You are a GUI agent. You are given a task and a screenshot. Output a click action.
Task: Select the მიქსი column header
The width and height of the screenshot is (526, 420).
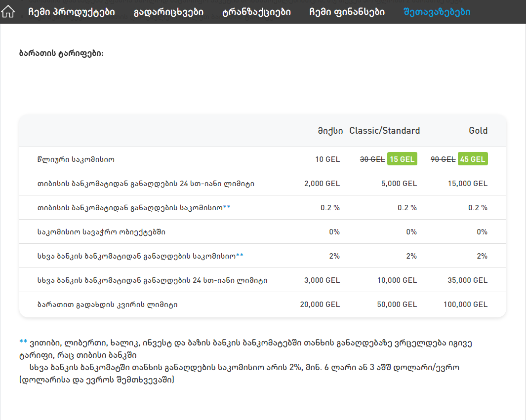[x=330, y=131]
